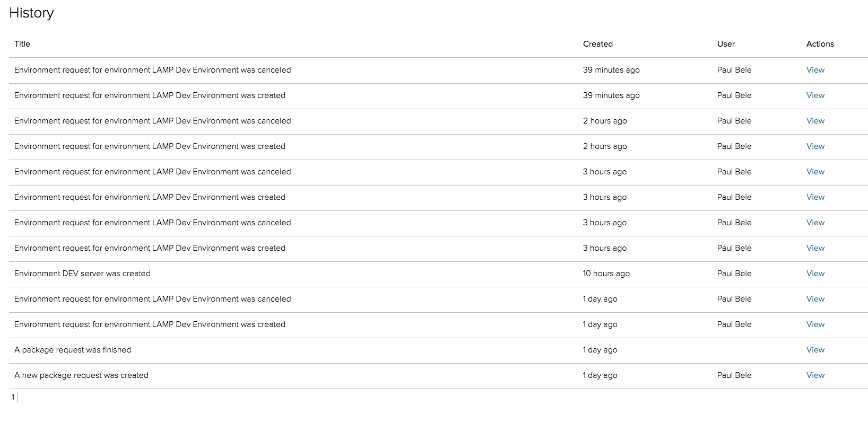Screen dimensions: 868x423
Task: Click Paul Bele in created 2 hours ago row
Action: click(734, 146)
